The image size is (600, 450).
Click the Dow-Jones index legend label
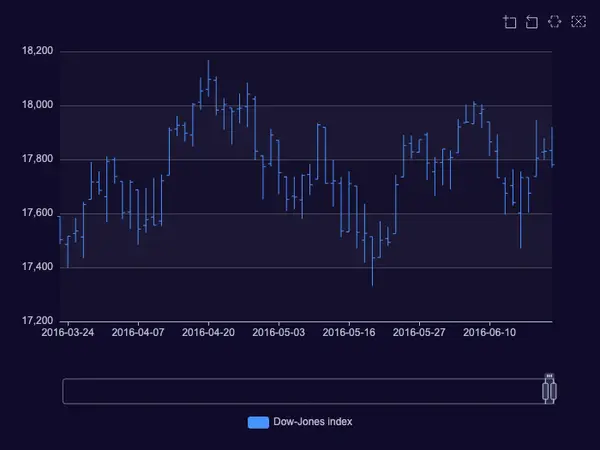[313, 422]
